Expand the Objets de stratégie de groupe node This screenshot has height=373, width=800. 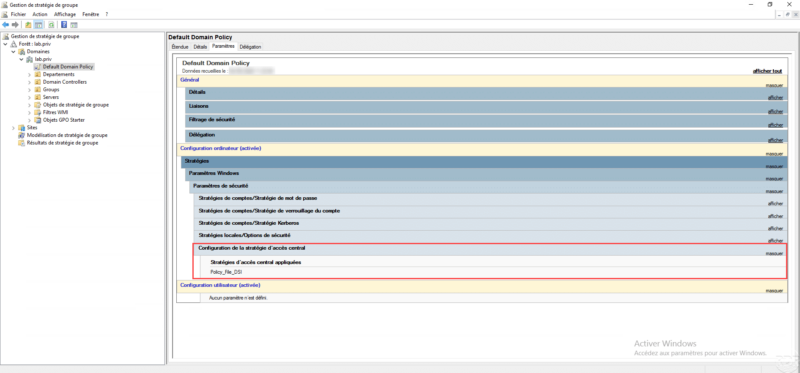tap(30, 105)
